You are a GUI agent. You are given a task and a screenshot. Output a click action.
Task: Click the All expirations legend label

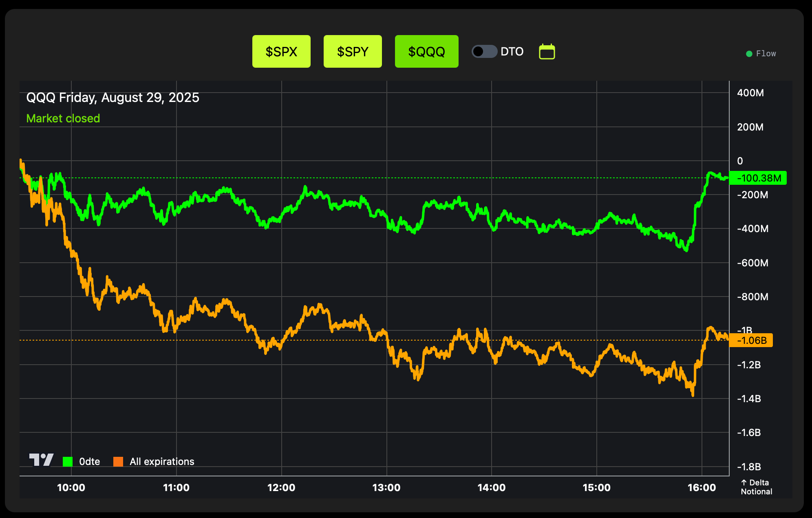[162, 461]
